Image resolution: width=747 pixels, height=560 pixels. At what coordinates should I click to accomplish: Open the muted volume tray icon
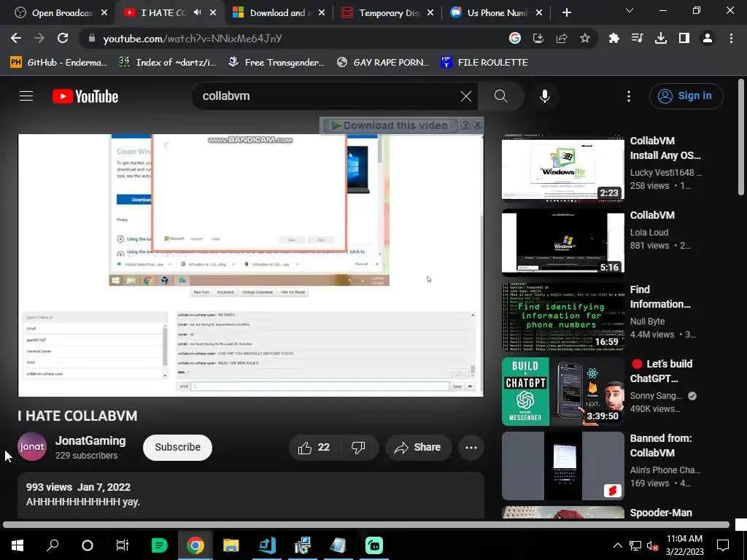point(652,545)
